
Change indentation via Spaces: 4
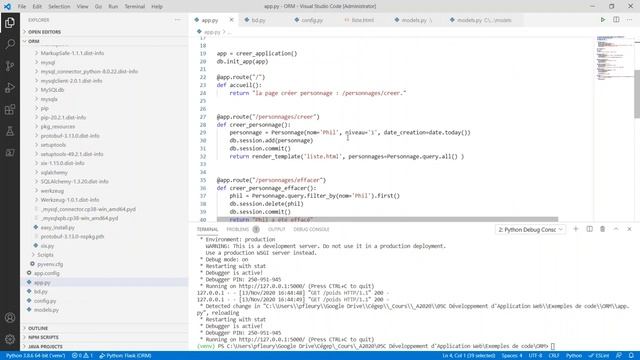pos(512,356)
